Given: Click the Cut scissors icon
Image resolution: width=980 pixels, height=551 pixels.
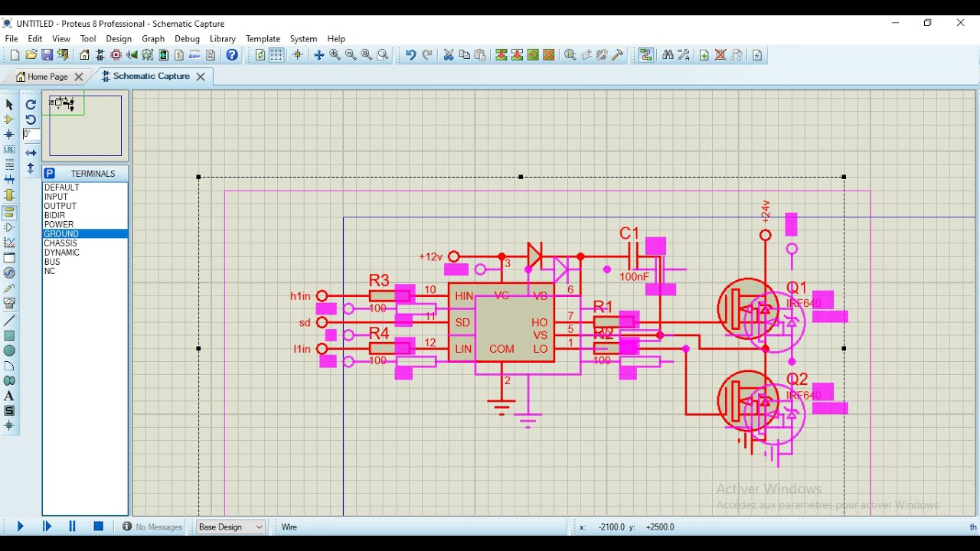Looking at the screenshot, I should click(x=449, y=55).
